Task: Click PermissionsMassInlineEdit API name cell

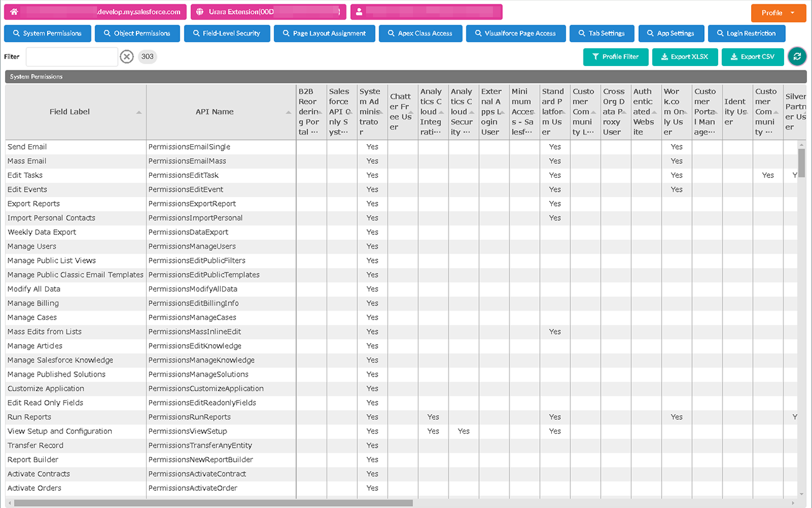Action: 221,331
